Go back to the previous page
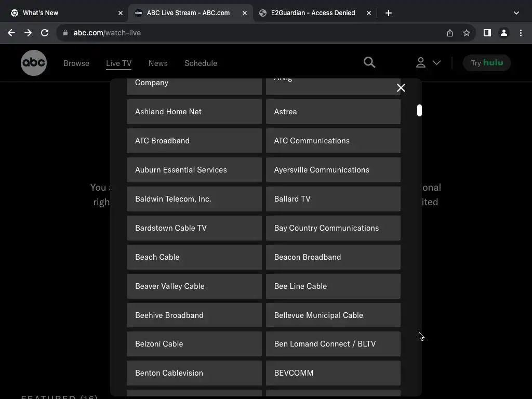This screenshot has height=399, width=532. [11, 33]
